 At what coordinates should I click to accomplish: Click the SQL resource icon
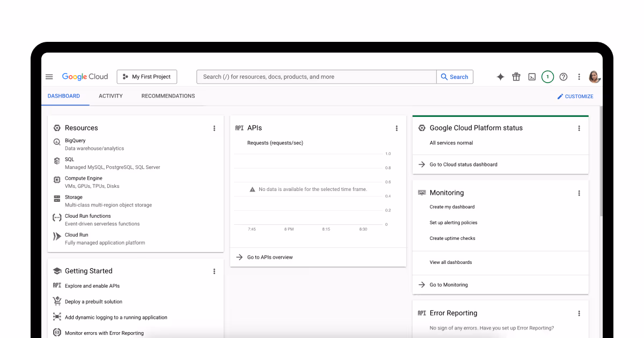pyautogui.click(x=57, y=161)
